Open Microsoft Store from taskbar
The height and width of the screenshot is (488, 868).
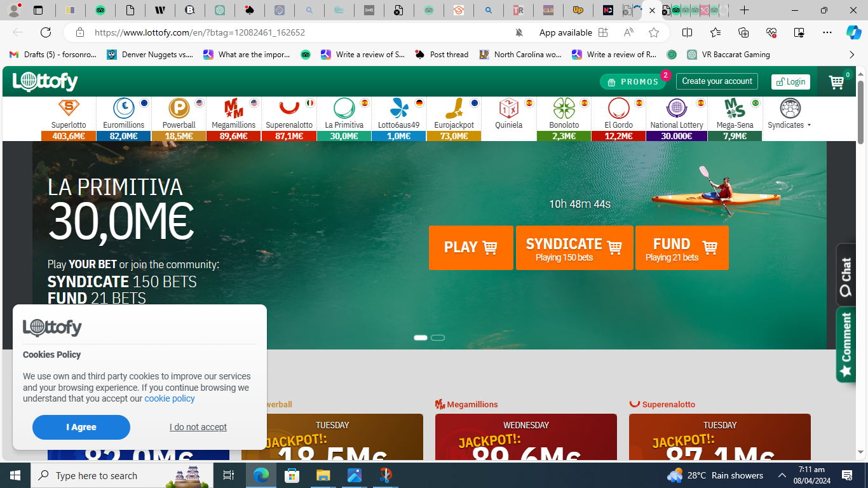coord(292,475)
